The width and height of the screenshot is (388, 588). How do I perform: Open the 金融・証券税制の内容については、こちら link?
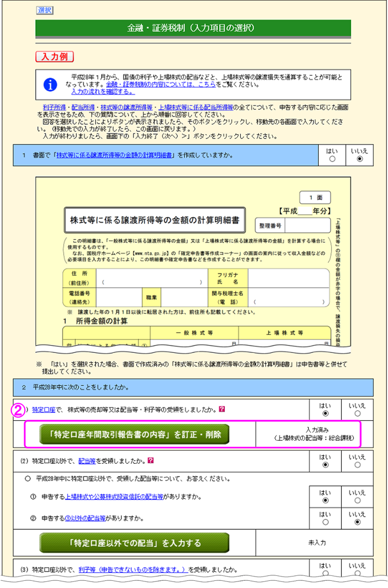pyautogui.click(x=161, y=85)
